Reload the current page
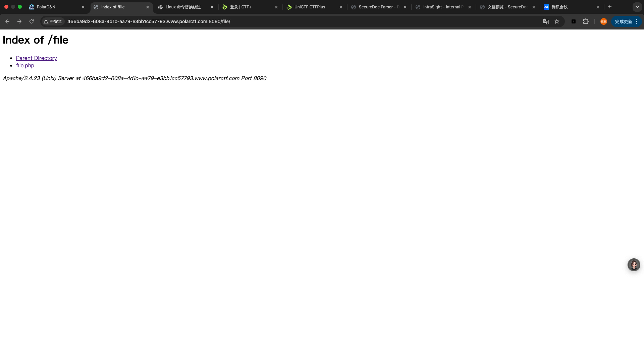The image size is (644, 362). click(x=32, y=21)
